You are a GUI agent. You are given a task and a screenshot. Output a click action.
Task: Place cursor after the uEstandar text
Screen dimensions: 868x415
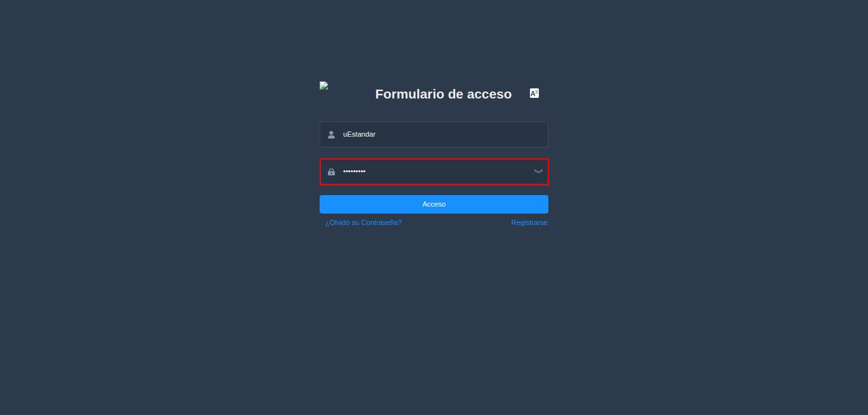tap(377, 134)
